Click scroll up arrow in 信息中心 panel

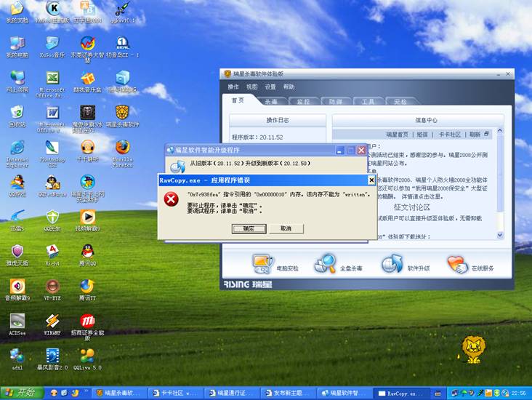coord(500,130)
